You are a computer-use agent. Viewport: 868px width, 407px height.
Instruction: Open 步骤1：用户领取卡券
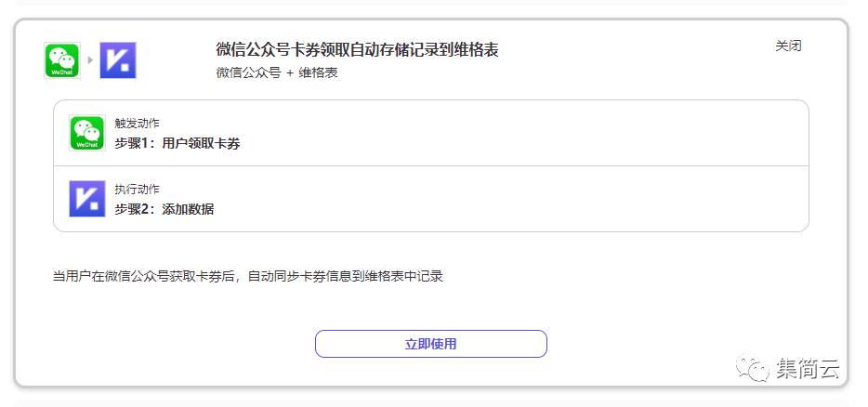pos(178,143)
